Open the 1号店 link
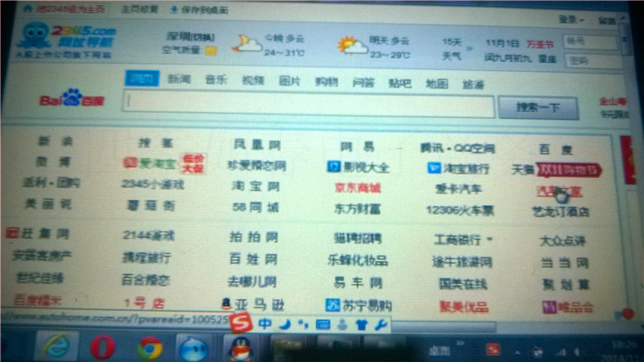Viewport: 644px width, 362px height. pos(144,303)
